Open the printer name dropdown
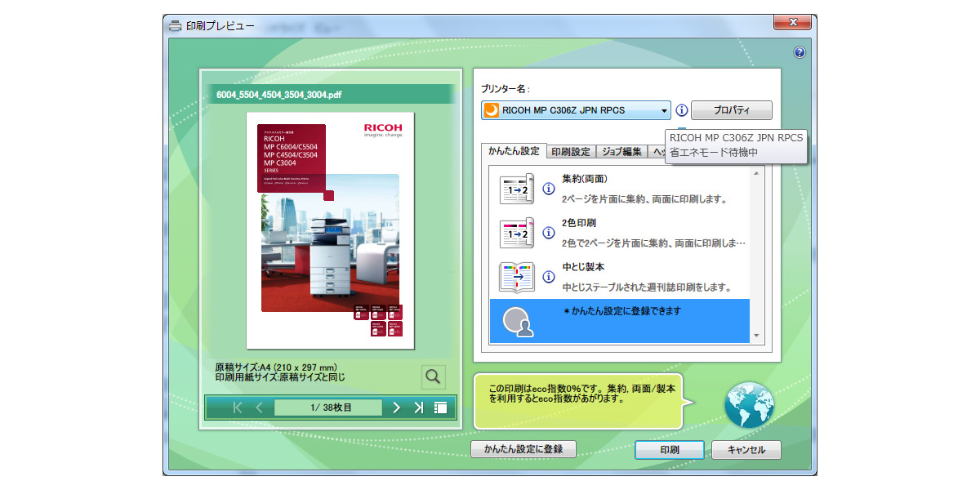 (663, 110)
